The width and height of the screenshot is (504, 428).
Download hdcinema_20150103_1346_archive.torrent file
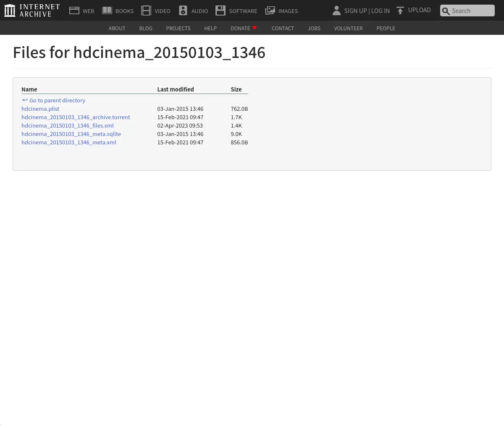click(x=76, y=117)
